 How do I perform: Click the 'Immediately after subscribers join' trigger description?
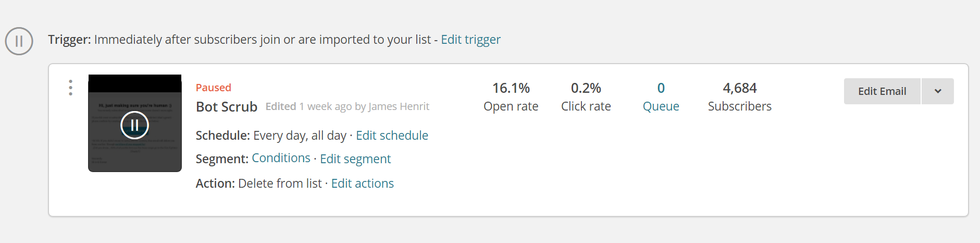(262, 40)
